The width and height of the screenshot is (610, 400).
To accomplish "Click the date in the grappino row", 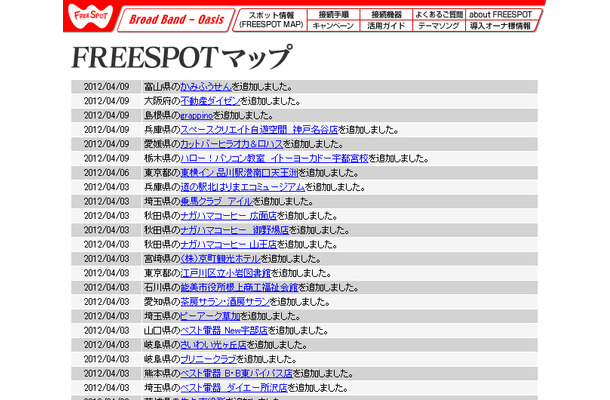I will click(107, 116).
